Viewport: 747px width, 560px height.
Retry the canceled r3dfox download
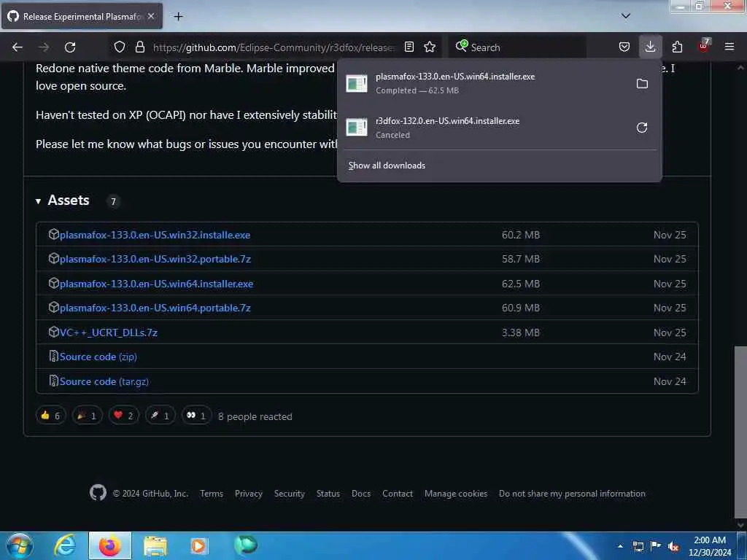click(642, 128)
